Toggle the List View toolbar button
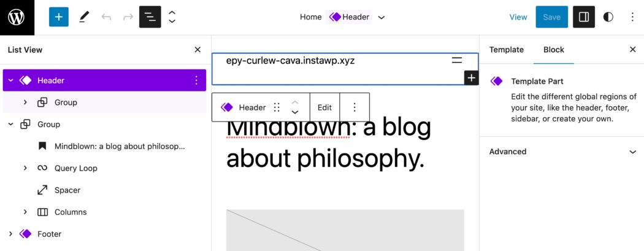The image size is (644, 251). (x=150, y=17)
